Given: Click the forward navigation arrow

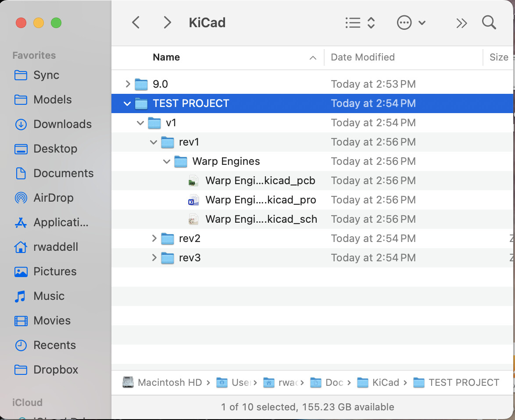Looking at the screenshot, I should pyautogui.click(x=167, y=23).
